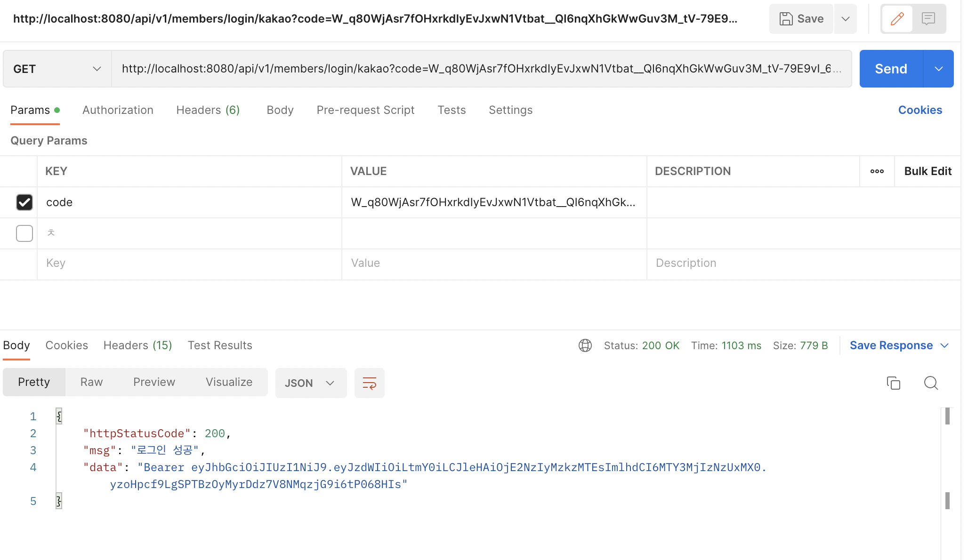Open the comments icon
The width and height of the screenshot is (968, 560).
click(928, 19)
